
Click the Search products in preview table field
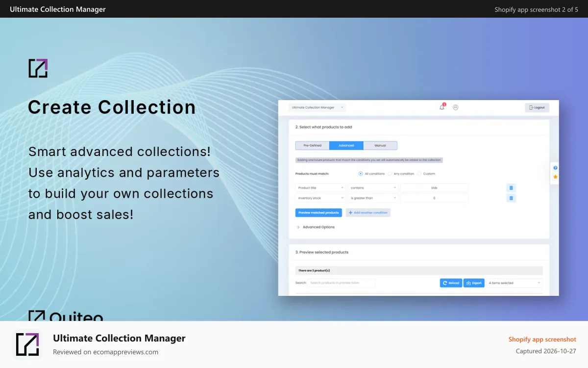pos(341,283)
